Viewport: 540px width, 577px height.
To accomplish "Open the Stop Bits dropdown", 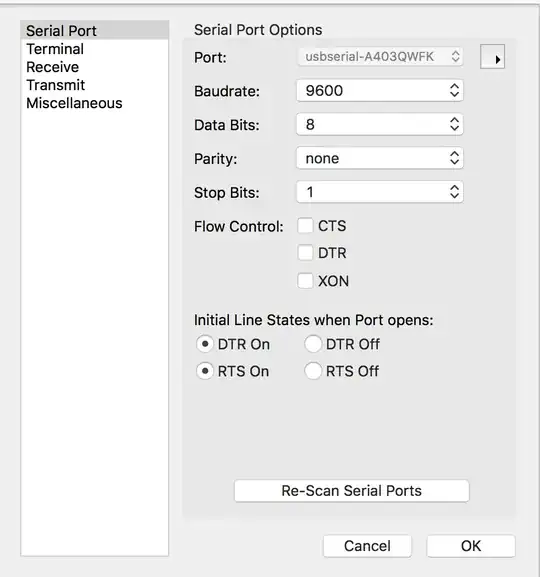I will click(380, 192).
